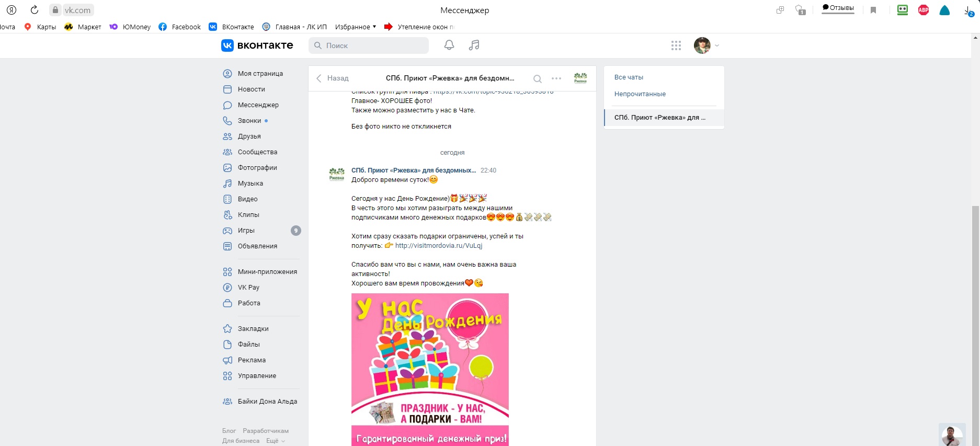Image resolution: width=980 pixels, height=446 pixels.
Task: Click the Ржевка community avatar in chat header
Action: tap(580, 78)
